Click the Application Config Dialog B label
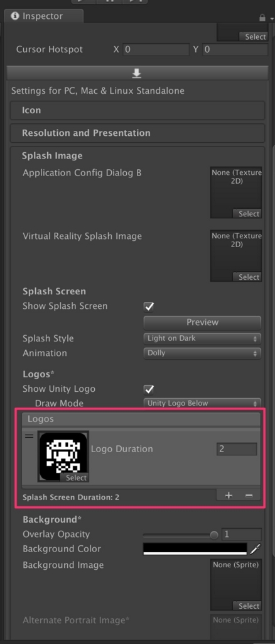The height and width of the screenshot is (644, 275). click(x=82, y=173)
